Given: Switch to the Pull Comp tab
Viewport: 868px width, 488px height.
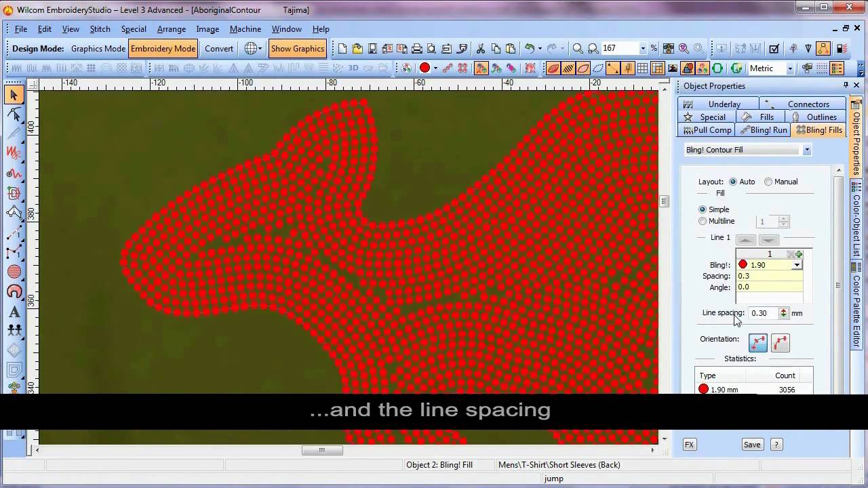Looking at the screenshot, I should pos(707,130).
